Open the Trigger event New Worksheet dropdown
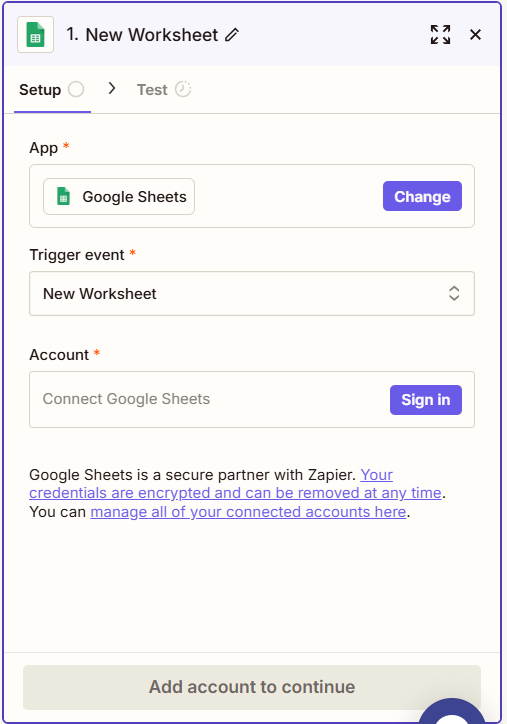Viewport: 507px width, 724px height. pos(252,294)
